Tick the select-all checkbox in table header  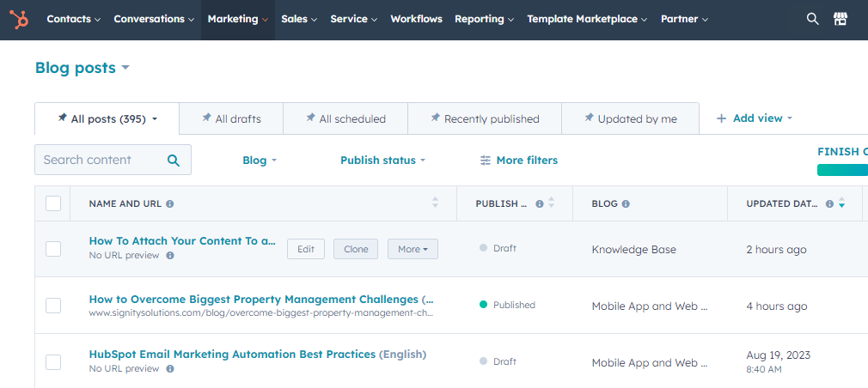point(53,203)
